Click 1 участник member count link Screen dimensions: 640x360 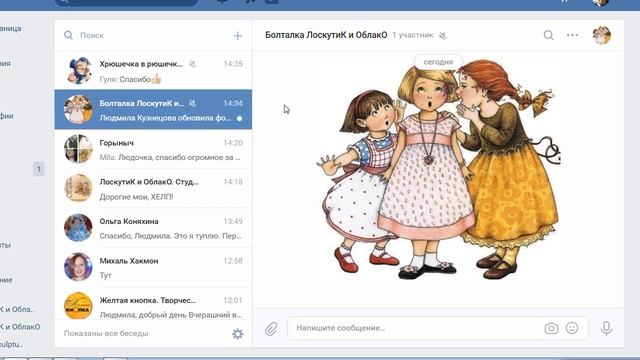click(x=413, y=35)
